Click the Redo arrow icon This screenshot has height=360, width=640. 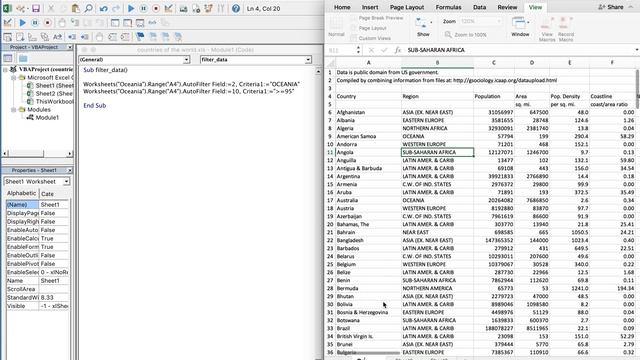tap(116, 8)
